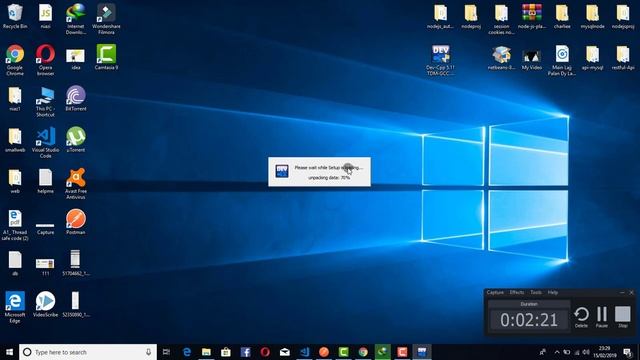Open the Effects menu in recorder
The width and height of the screenshot is (640, 360).
tap(517, 292)
